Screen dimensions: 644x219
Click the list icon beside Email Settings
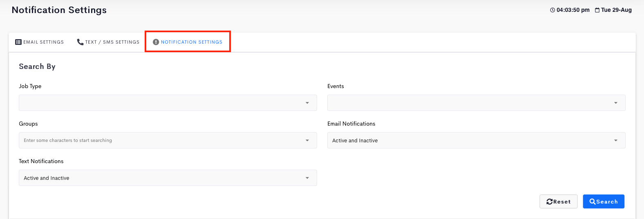[18, 42]
